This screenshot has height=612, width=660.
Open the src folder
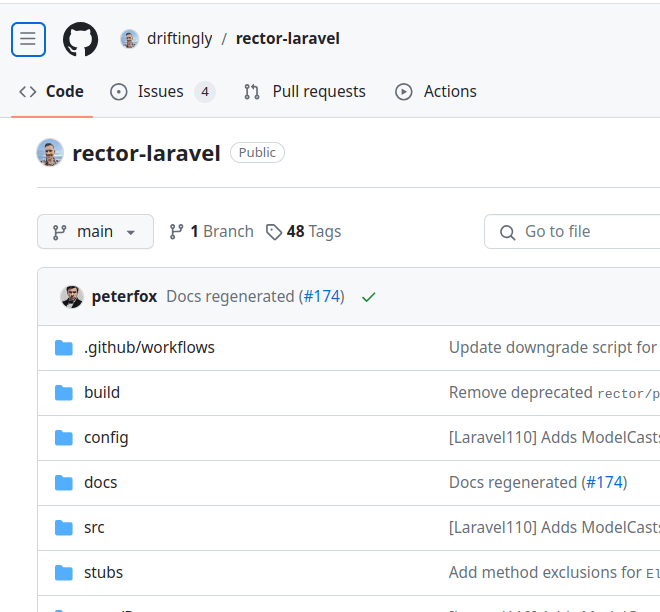pyautogui.click(x=94, y=528)
